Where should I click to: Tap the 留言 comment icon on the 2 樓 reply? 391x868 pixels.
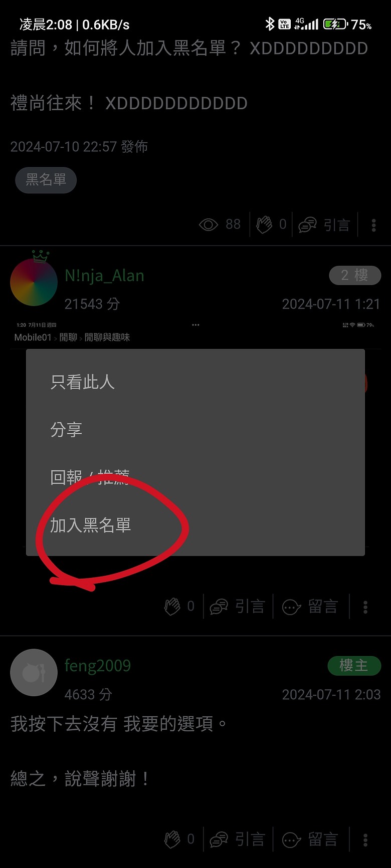(x=291, y=607)
